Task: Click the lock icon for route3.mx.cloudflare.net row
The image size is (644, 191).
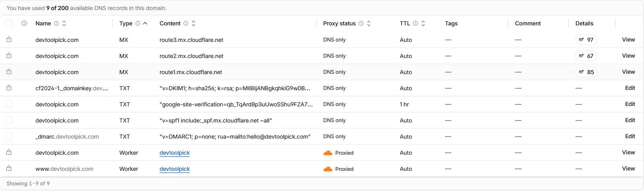Action: [9, 39]
